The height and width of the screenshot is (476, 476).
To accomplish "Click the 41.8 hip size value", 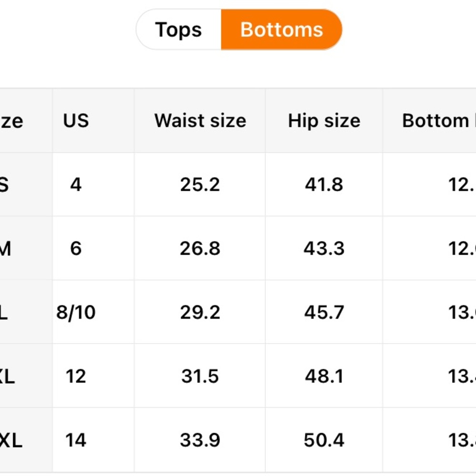I will point(324,184).
